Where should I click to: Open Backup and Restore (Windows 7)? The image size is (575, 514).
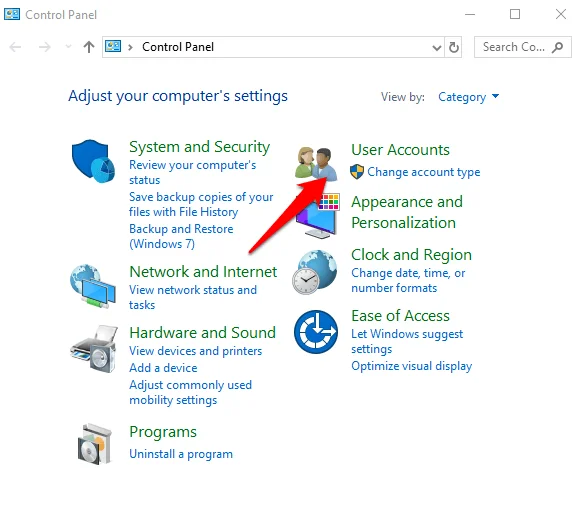tap(181, 236)
